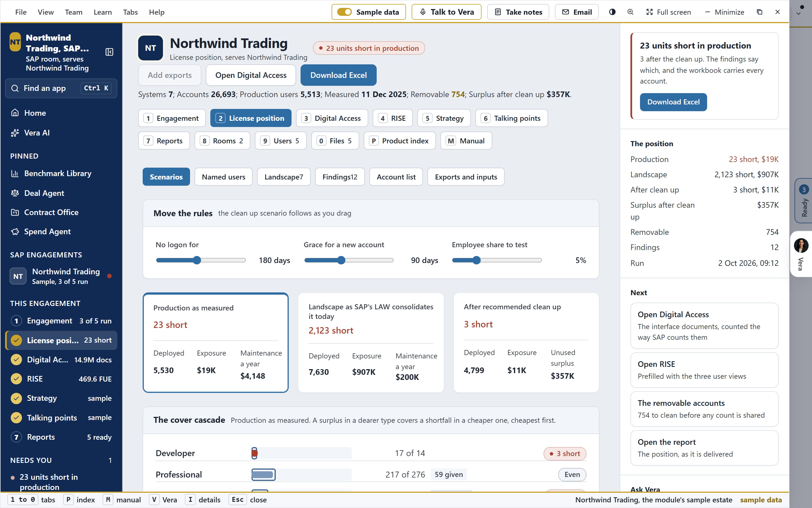812x508 pixels.
Task: Enter Full screen mode
Action: [x=668, y=12]
